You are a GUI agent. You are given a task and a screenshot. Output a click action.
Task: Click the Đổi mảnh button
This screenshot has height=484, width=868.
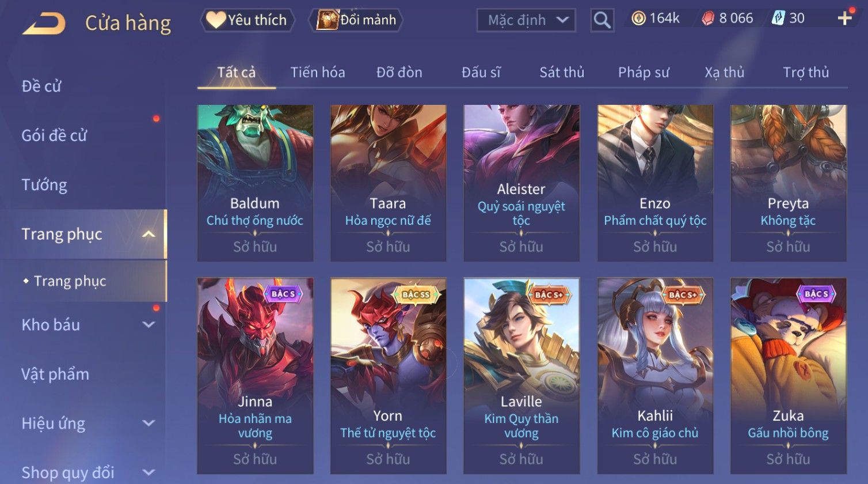[357, 20]
